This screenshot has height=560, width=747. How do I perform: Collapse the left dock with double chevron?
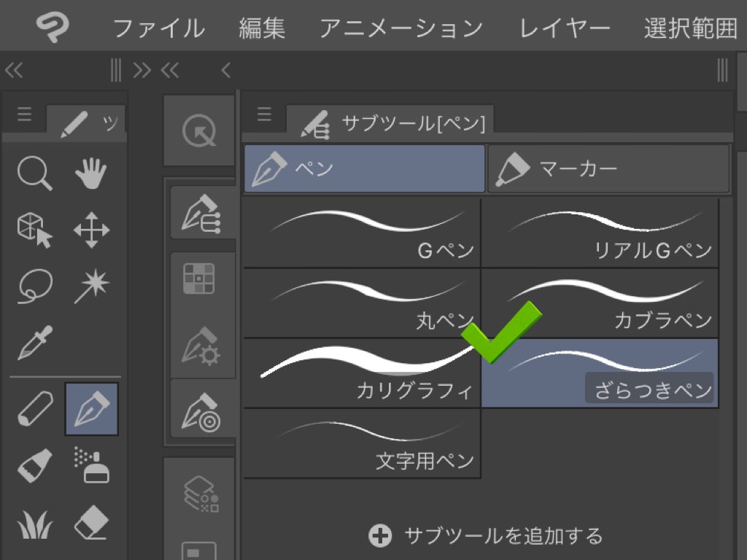coord(14,70)
